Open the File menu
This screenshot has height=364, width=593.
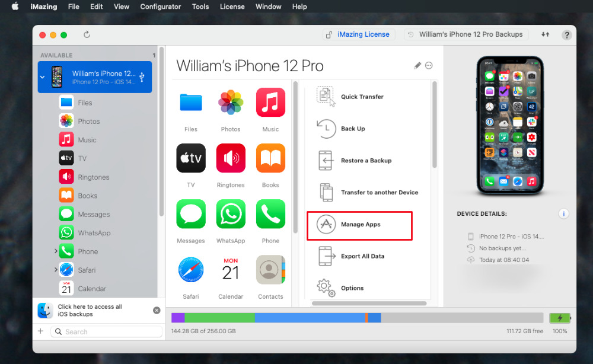[x=74, y=7]
